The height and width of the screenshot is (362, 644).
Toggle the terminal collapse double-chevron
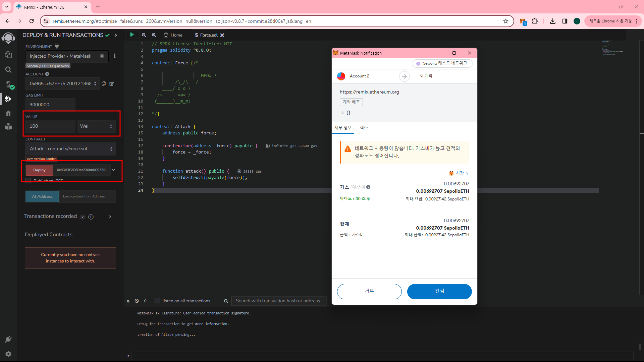128,301
